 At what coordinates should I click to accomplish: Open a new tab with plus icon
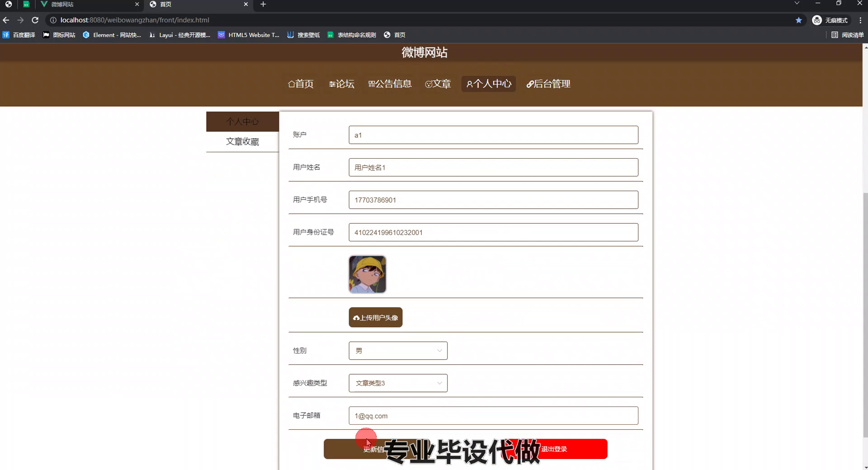pos(263,5)
